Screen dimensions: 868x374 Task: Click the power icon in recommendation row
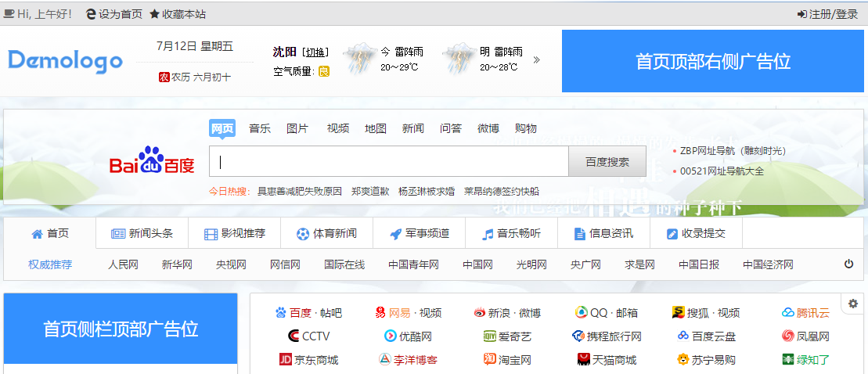pyautogui.click(x=848, y=264)
